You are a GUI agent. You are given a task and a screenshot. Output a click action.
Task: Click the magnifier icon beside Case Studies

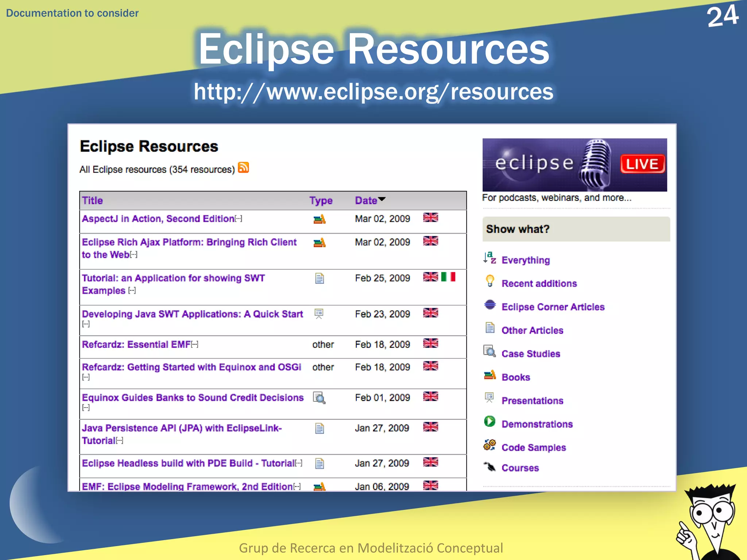point(489,351)
